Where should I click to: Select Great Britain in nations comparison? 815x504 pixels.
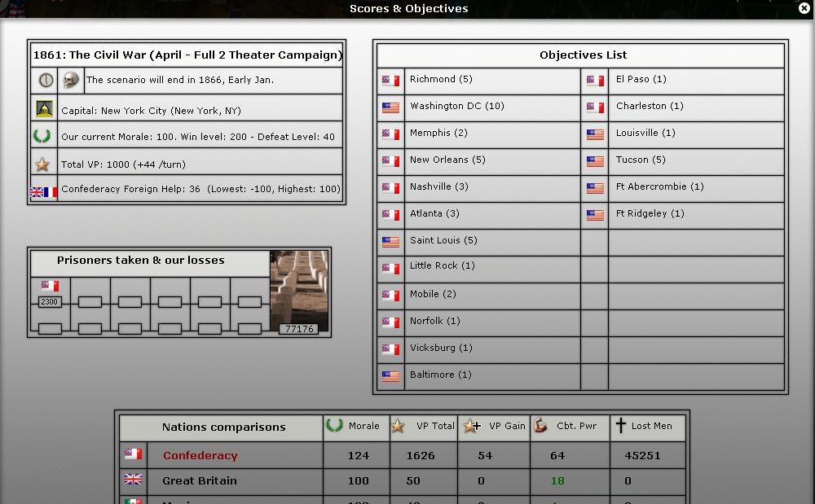[x=199, y=481]
